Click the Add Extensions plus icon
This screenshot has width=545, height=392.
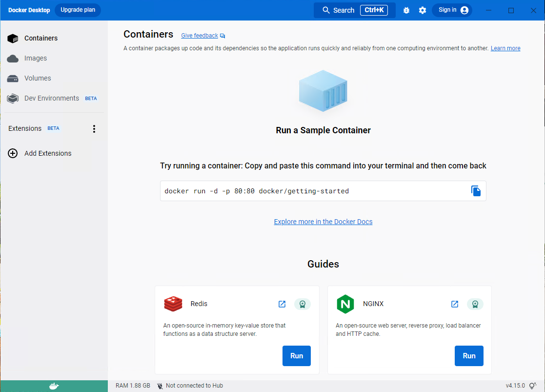click(x=13, y=153)
